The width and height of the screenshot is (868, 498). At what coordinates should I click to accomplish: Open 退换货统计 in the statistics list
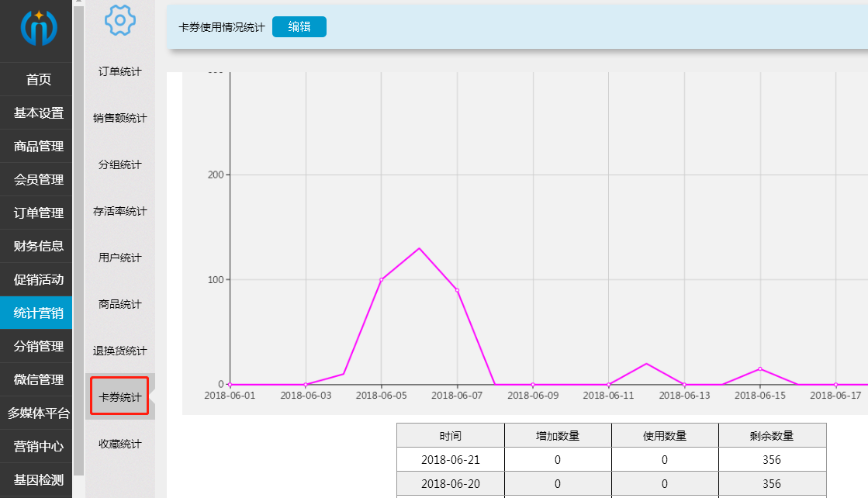(119, 350)
